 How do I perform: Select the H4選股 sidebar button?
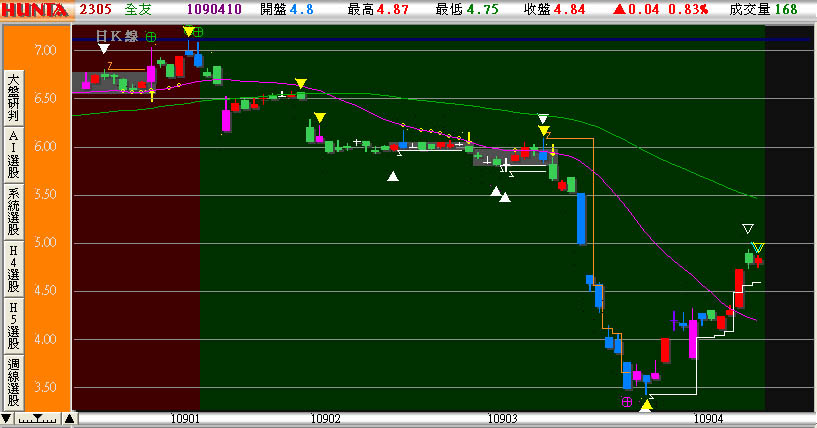(14, 269)
